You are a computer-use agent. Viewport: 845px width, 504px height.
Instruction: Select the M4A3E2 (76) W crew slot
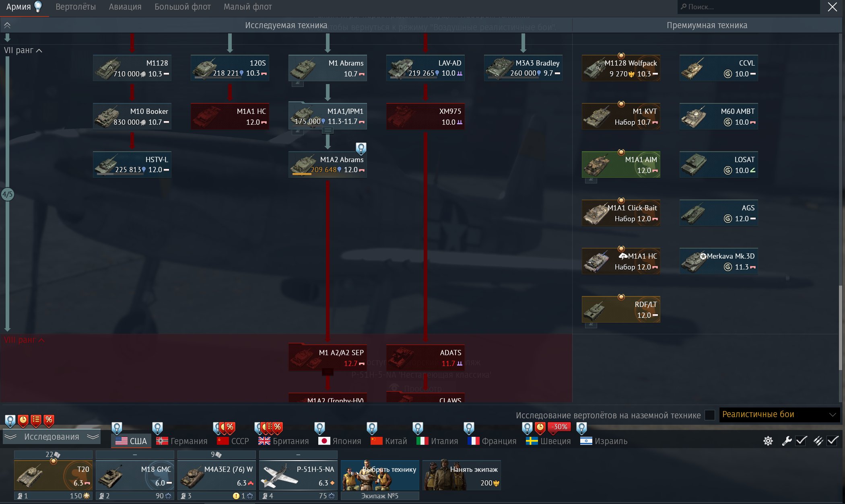point(216,475)
